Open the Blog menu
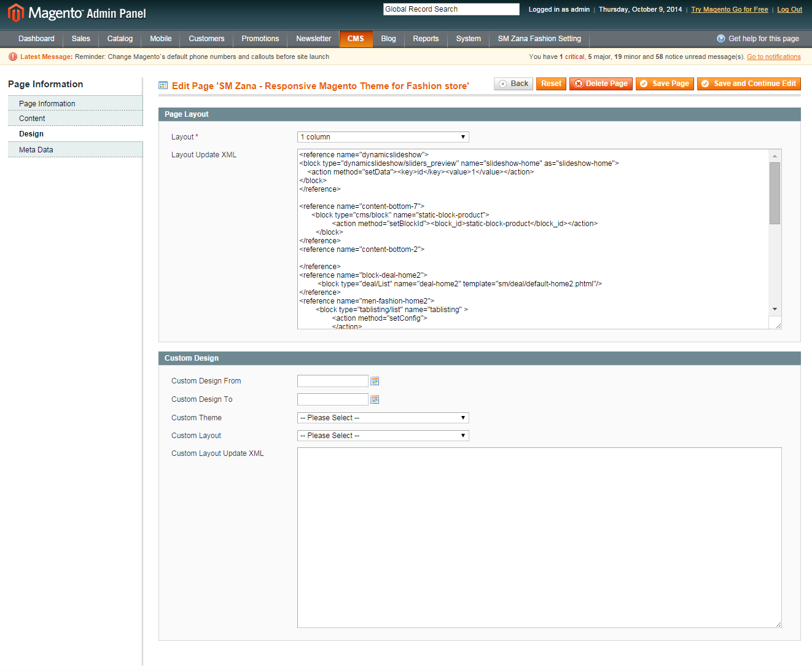 click(388, 39)
